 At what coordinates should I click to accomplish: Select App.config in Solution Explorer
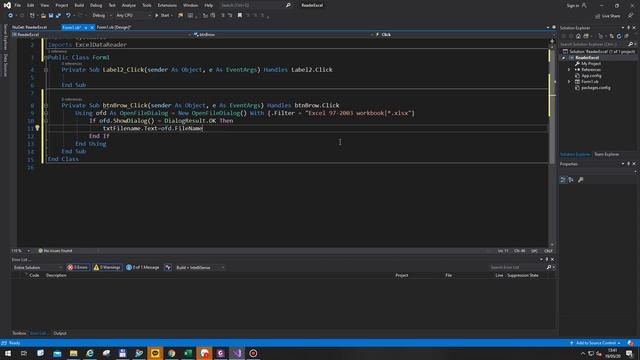click(591, 76)
